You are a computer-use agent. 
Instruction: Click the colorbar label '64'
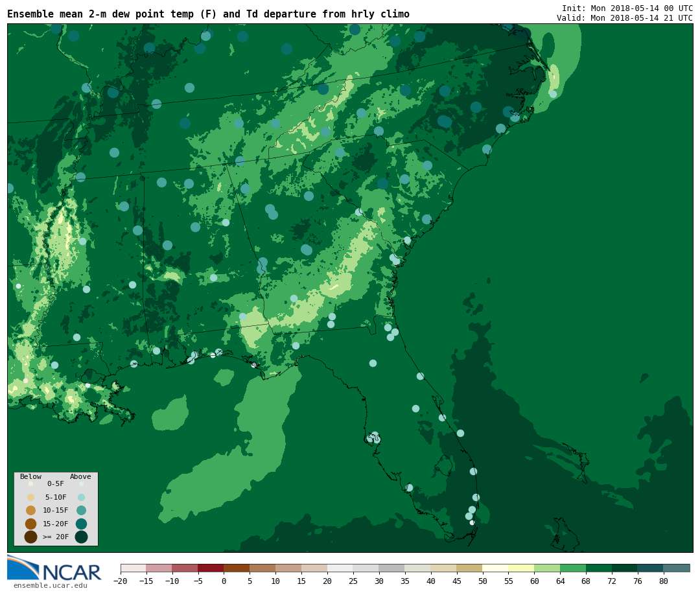[560, 581]
